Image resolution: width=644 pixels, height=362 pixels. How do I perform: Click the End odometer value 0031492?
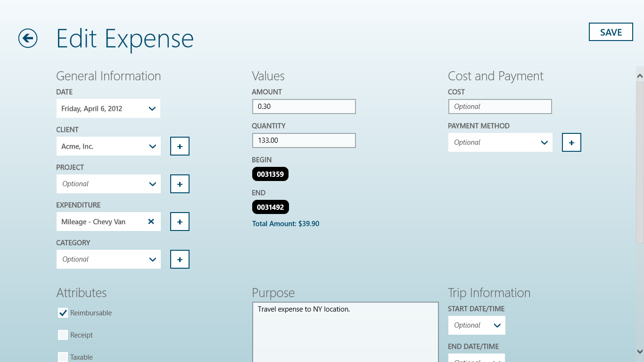pos(271,207)
